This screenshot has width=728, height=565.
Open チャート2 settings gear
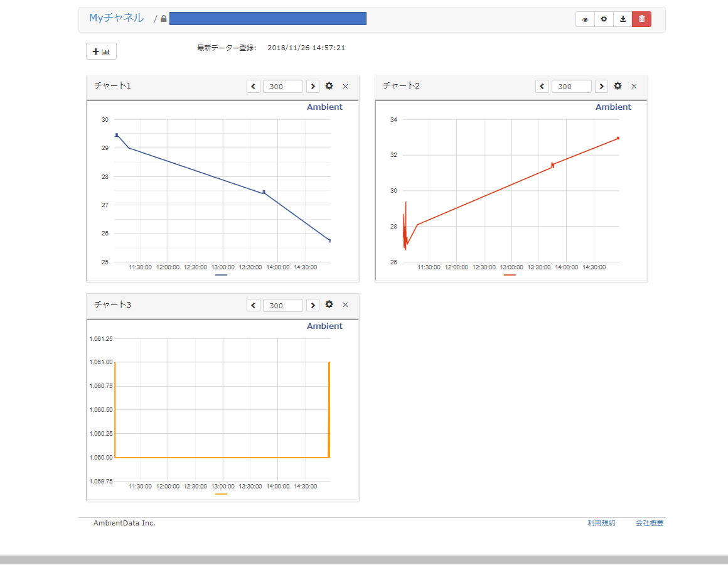pos(618,86)
